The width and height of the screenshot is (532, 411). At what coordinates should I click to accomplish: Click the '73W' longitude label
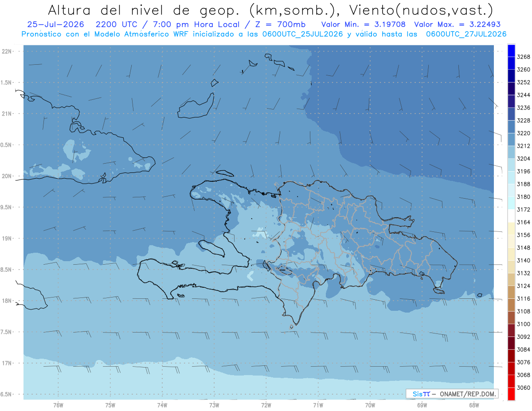click(214, 405)
